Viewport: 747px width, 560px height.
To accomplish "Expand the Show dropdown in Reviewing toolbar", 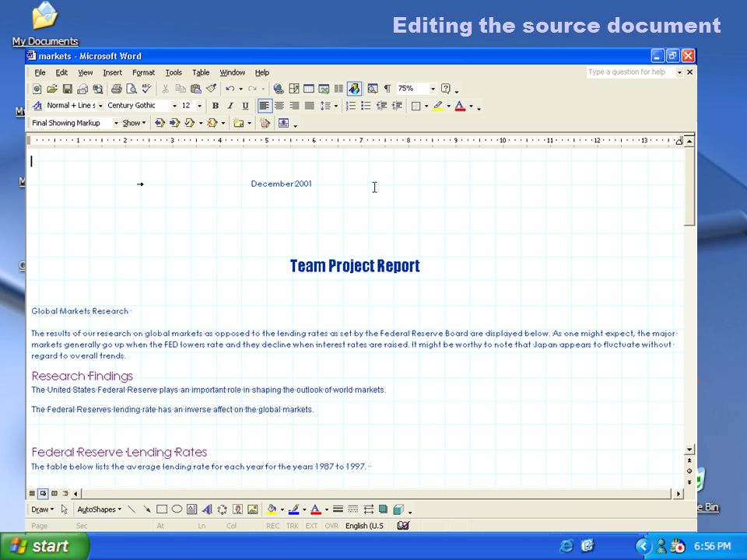I will 134,124.
